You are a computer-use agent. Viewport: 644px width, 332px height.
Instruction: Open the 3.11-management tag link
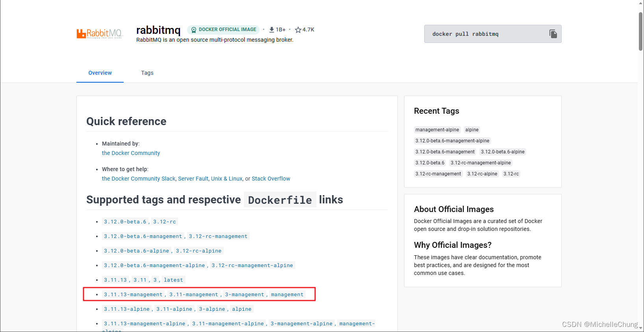(x=194, y=295)
